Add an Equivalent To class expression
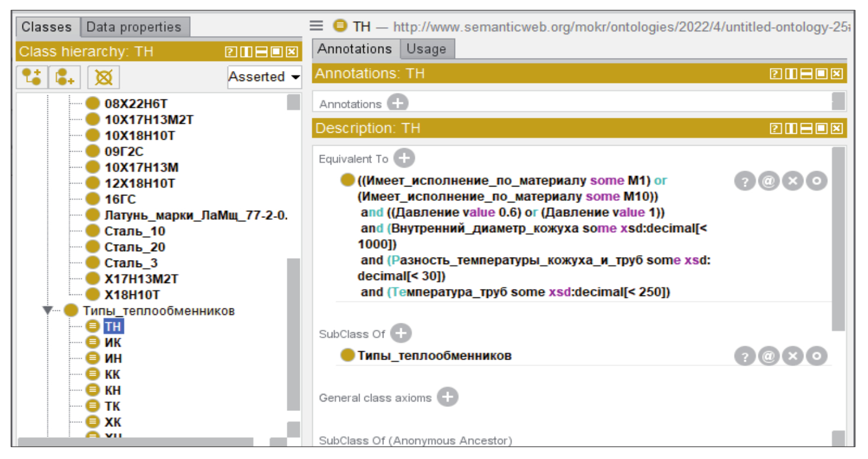This screenshot has width=868, height=459. click(405, 158)
